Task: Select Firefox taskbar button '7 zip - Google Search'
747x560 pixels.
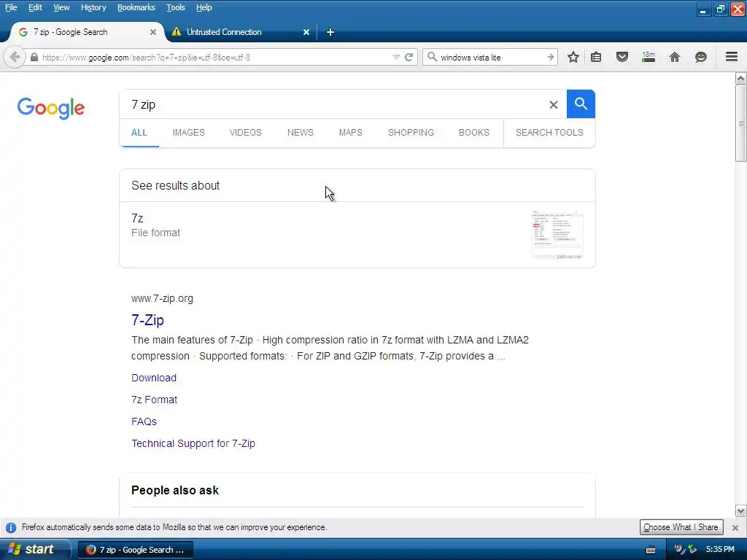Action: pyautogui.click(x=135, y=550)
